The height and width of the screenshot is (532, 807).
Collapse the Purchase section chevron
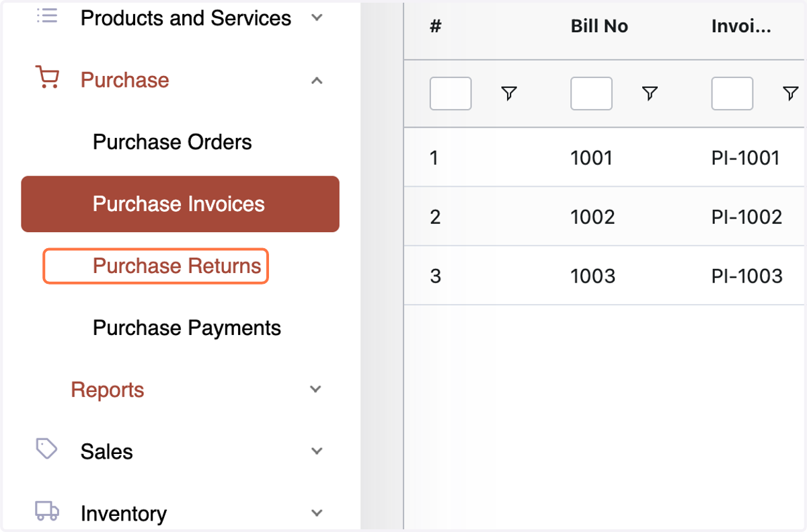tap(317, 81)
